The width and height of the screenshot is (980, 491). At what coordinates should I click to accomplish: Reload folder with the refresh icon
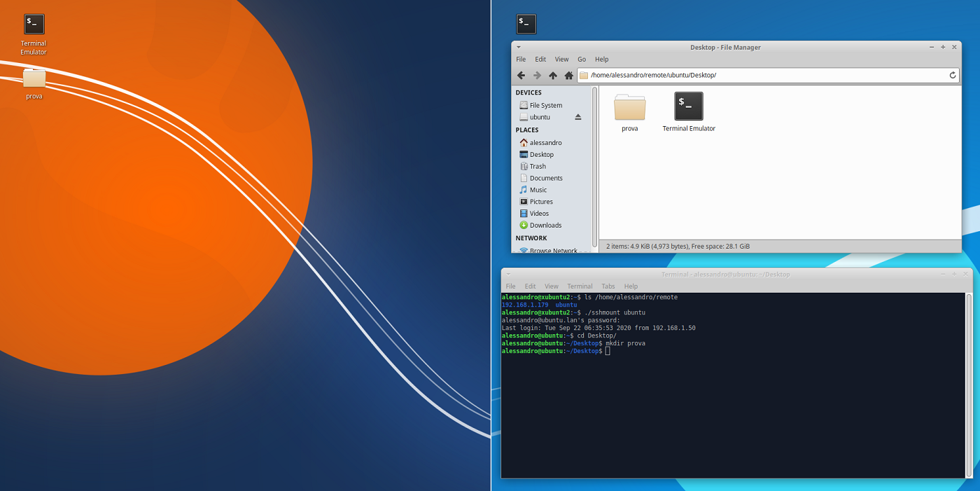pos(953,76)
